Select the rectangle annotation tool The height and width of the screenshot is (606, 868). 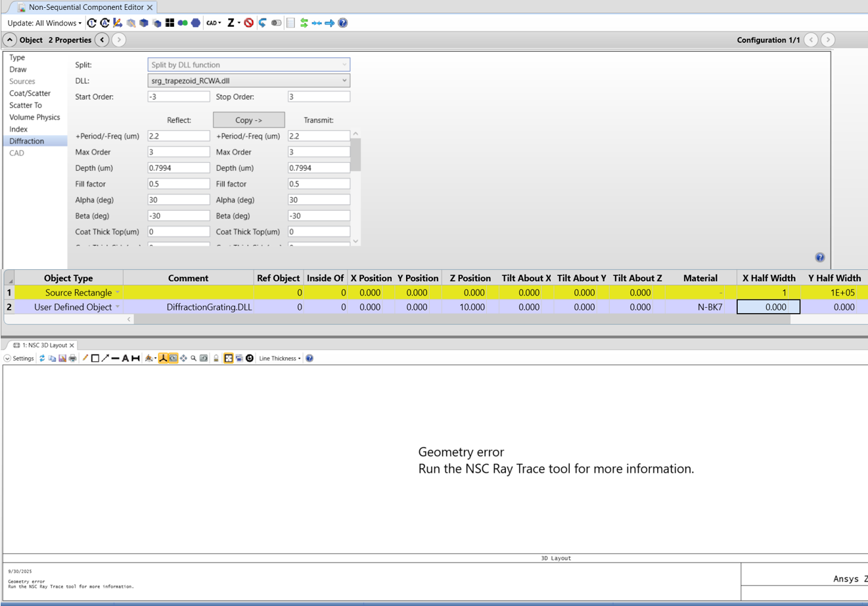[x=95, y=358]
